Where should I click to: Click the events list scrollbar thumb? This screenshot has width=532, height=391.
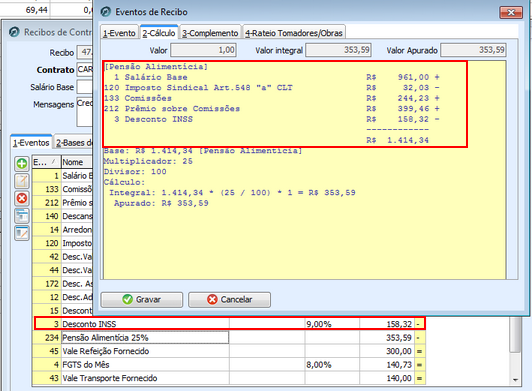(x=516, y=335)
